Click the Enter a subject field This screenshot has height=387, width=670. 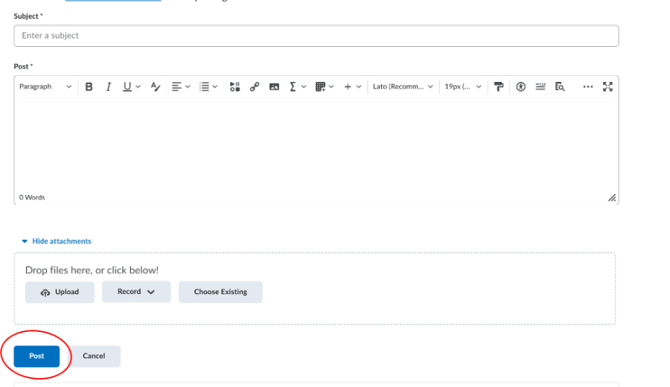click(x=316, y=36)
